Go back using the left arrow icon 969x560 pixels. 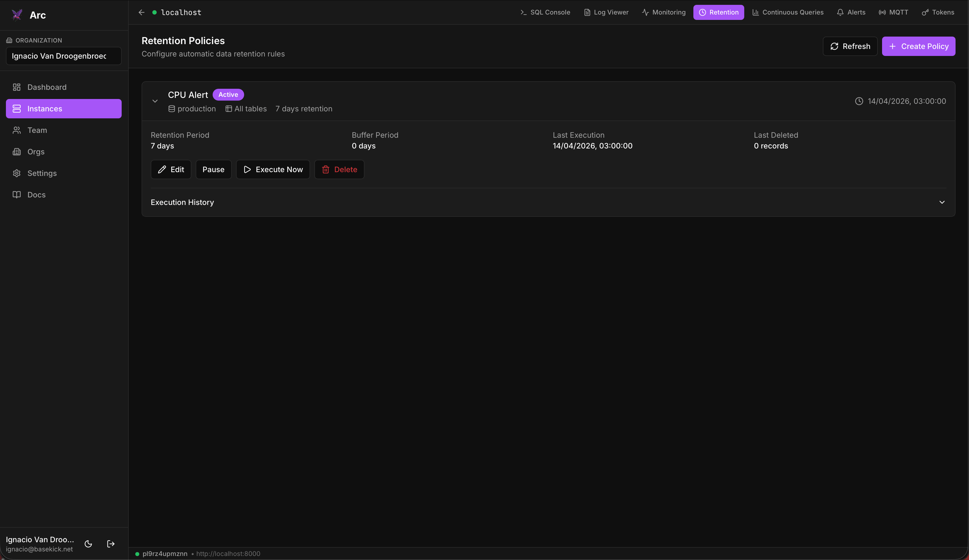[x=142, y=12]
